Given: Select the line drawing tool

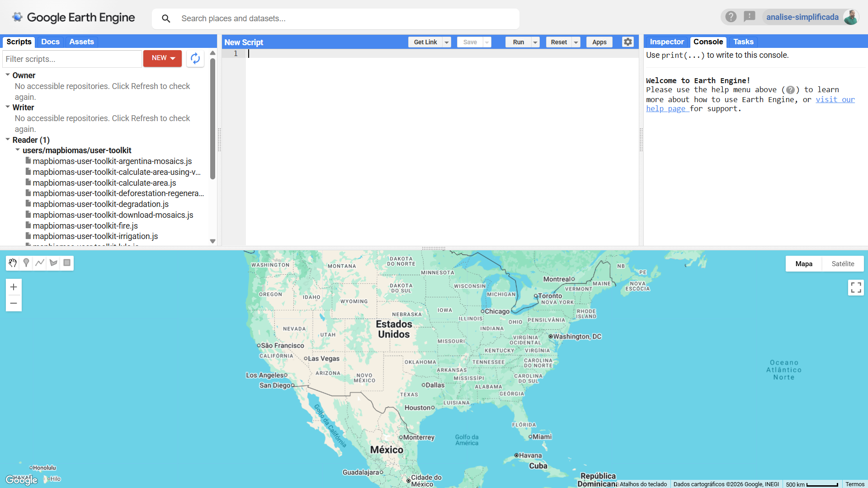Looking at the screenshot, I should 40,263.
